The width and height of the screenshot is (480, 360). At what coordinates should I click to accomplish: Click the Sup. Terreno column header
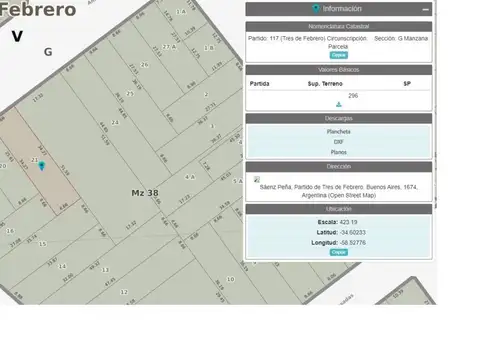[325, 84]
